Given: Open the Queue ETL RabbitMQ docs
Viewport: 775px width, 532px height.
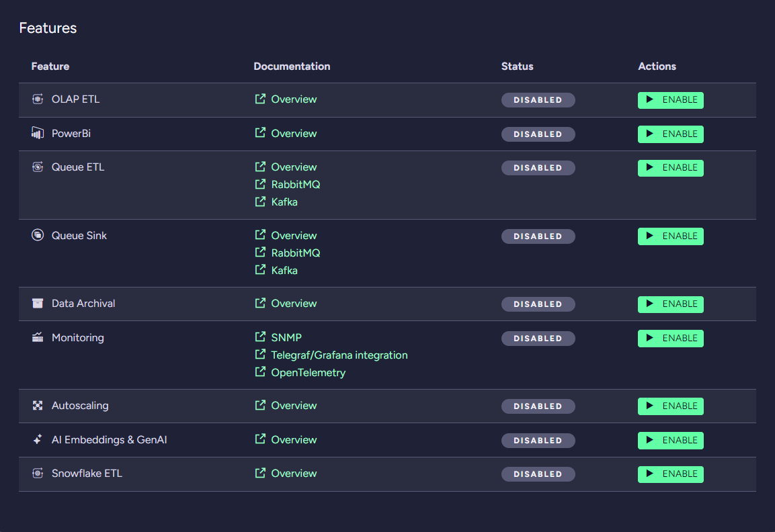Looking at the screenshot, I should point(296,184).
